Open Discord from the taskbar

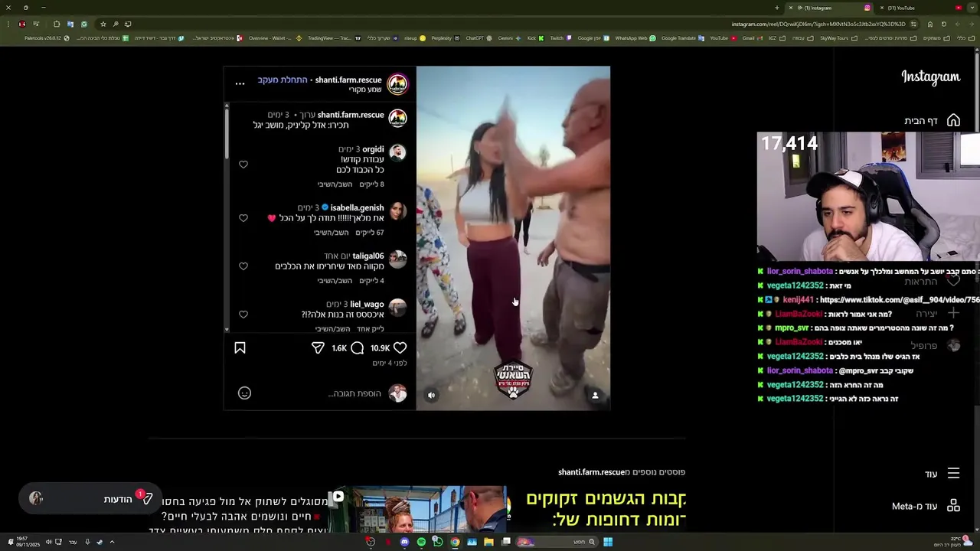tap(404, 542)
